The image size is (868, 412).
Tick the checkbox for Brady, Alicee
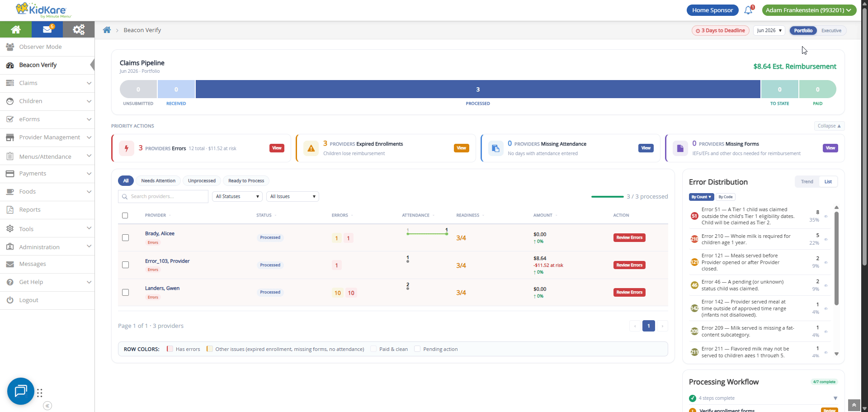click(126, 238)
